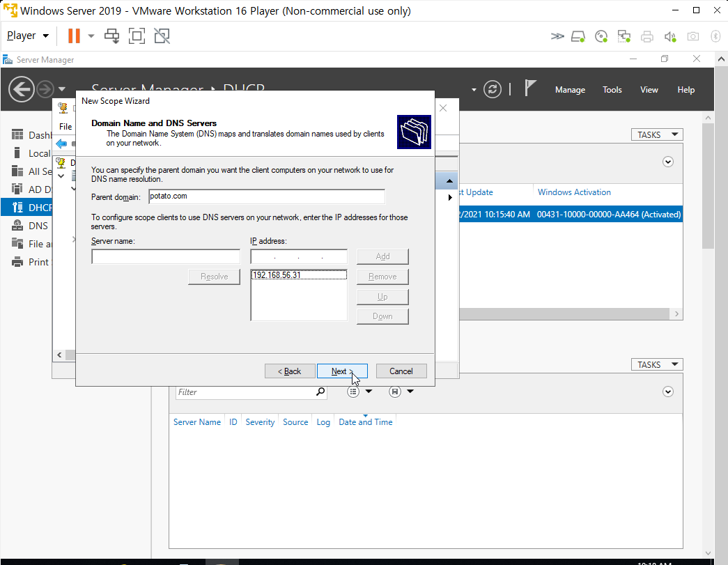Pause the virtual machine
728x565 pixels.
[74, 36]
